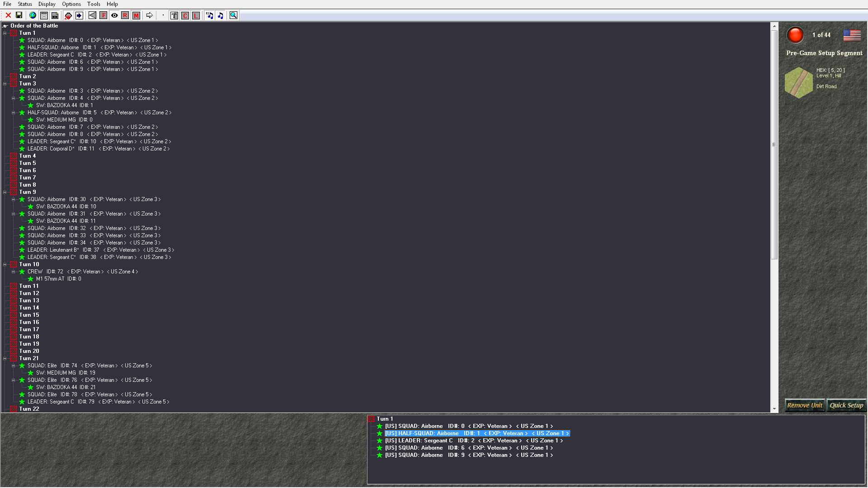Click the eye view icon in toolbar
868x488 pixels.
pyautogui.click(x=114, y=15)
